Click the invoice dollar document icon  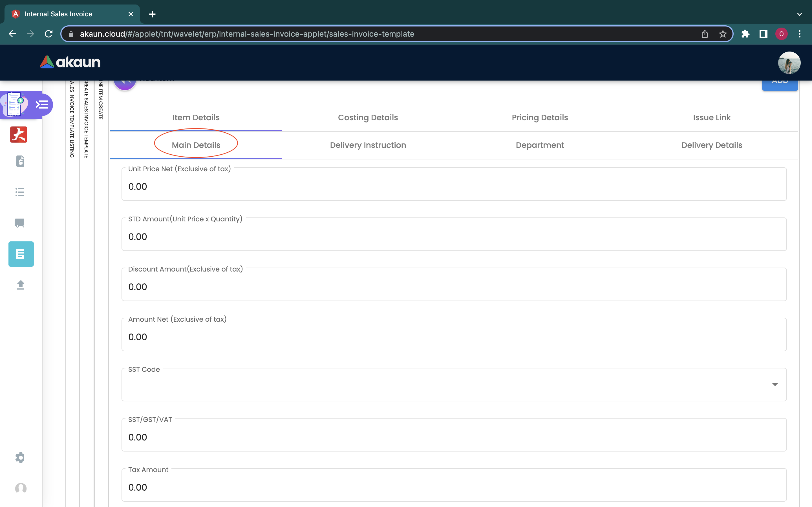20,161
